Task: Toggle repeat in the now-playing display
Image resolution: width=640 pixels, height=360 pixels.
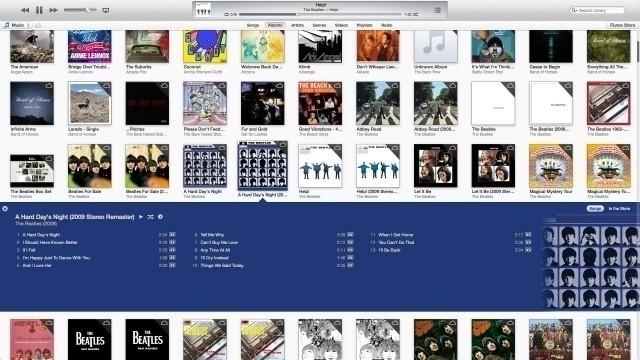Action: 227,15
